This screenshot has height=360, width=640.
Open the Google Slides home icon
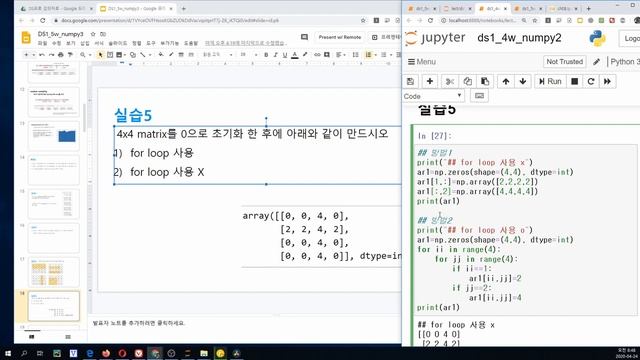tap(26, 38)
